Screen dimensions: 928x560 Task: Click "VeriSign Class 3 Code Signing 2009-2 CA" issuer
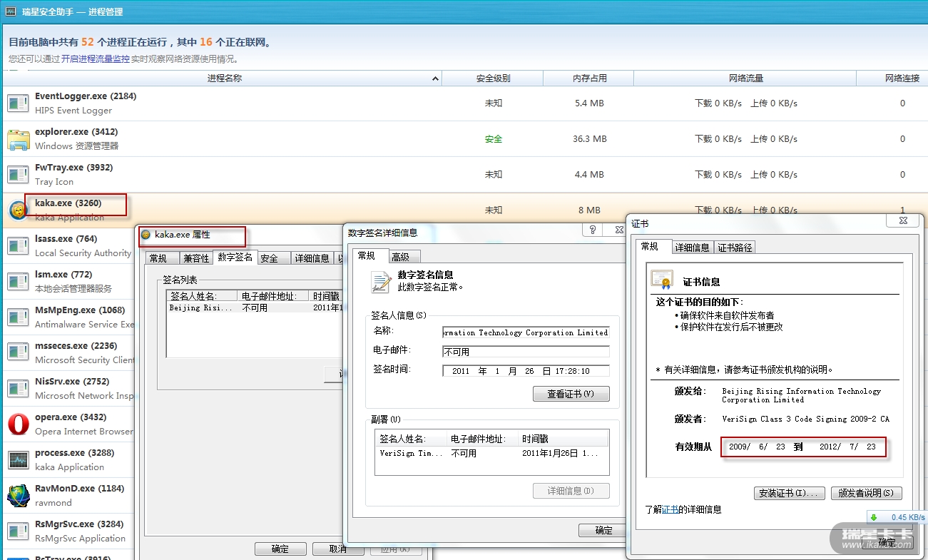point(806,419)
